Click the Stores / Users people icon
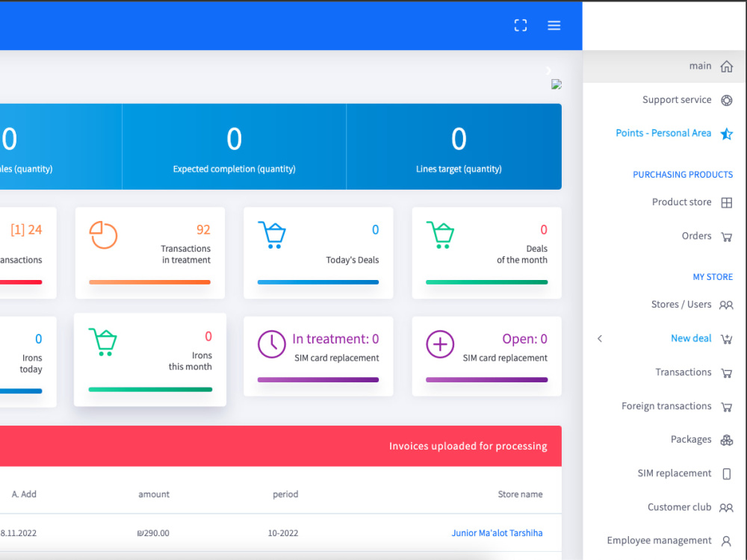 coord(725,305)
